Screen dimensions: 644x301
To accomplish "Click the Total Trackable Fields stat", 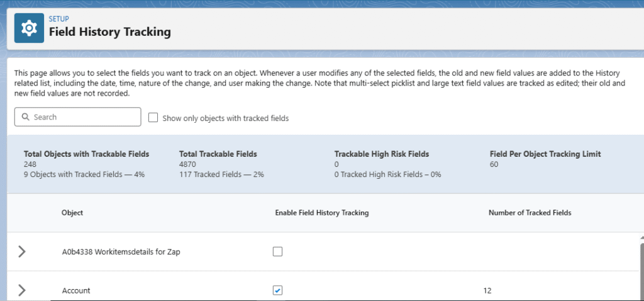I will tap(218, 154).
